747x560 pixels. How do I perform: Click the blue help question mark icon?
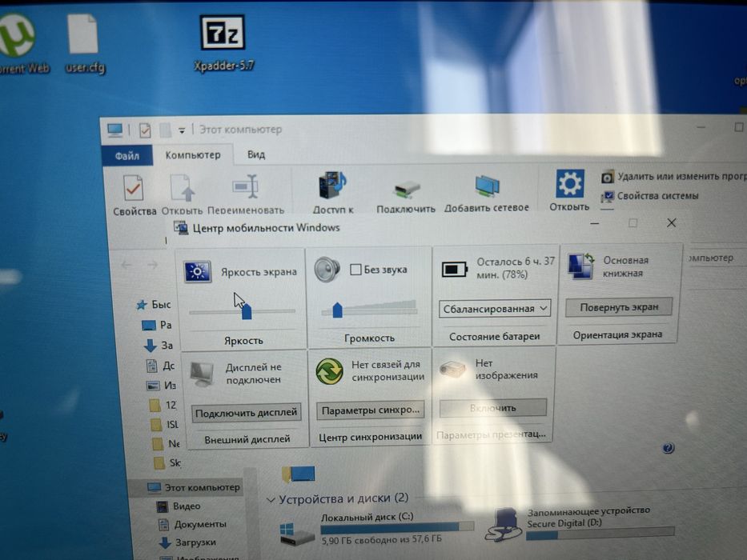(x=668, y=448)
